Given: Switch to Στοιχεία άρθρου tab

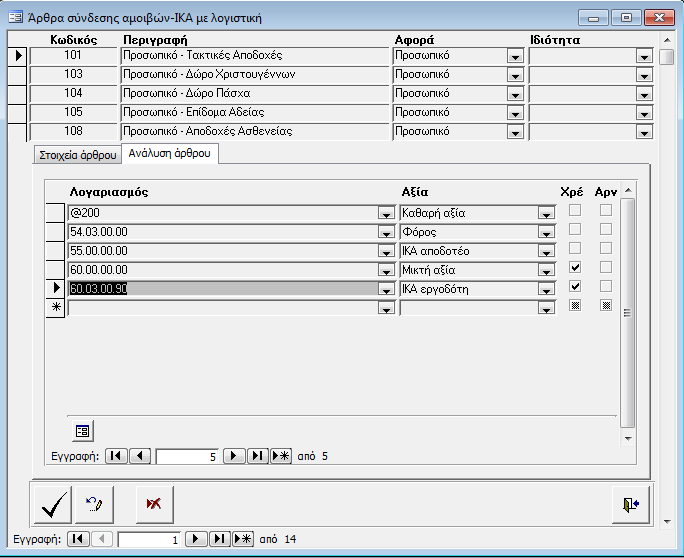Looking at the screenshot, I should coord(77,155).
